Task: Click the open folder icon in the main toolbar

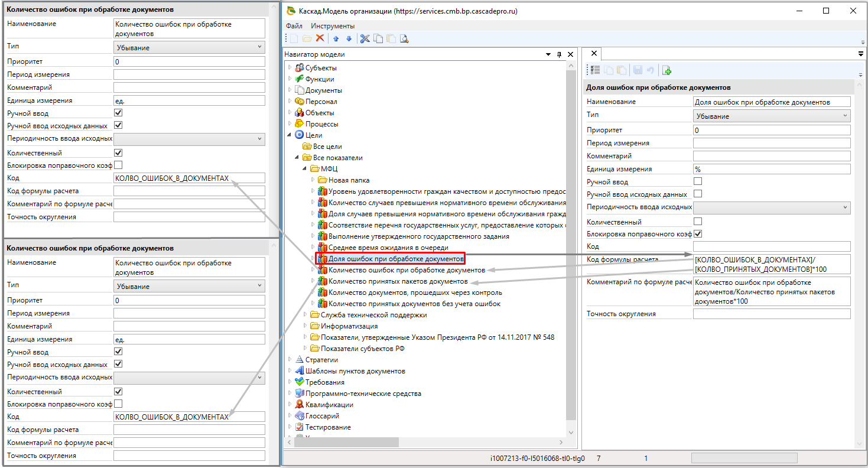Action: click(x=307, y=38)
